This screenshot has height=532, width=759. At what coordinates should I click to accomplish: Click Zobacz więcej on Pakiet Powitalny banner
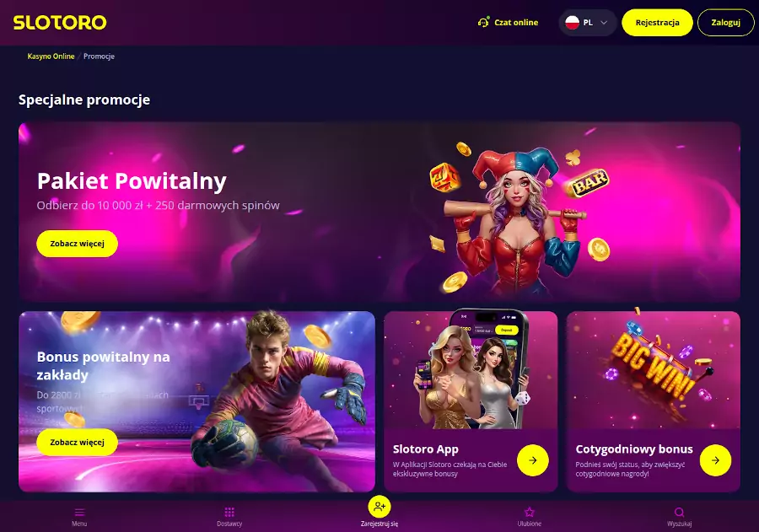pyautogui.click(x=77, y=244)
